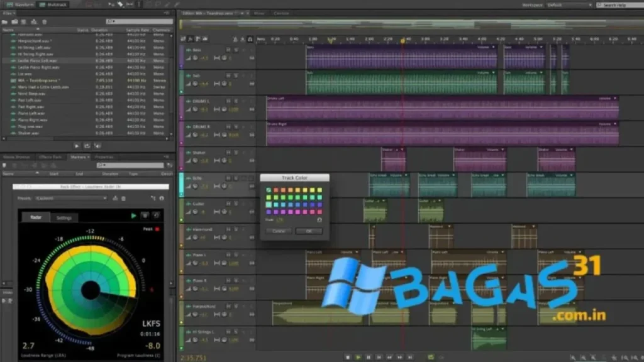
Task: Select Mary Had a Little Lamb file
Action: click(43, 87)
